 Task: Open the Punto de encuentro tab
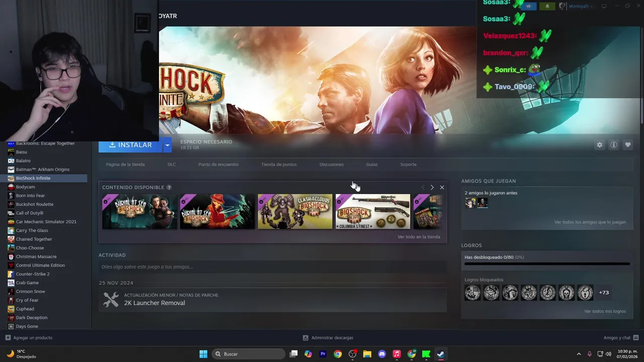click(218, 164)
